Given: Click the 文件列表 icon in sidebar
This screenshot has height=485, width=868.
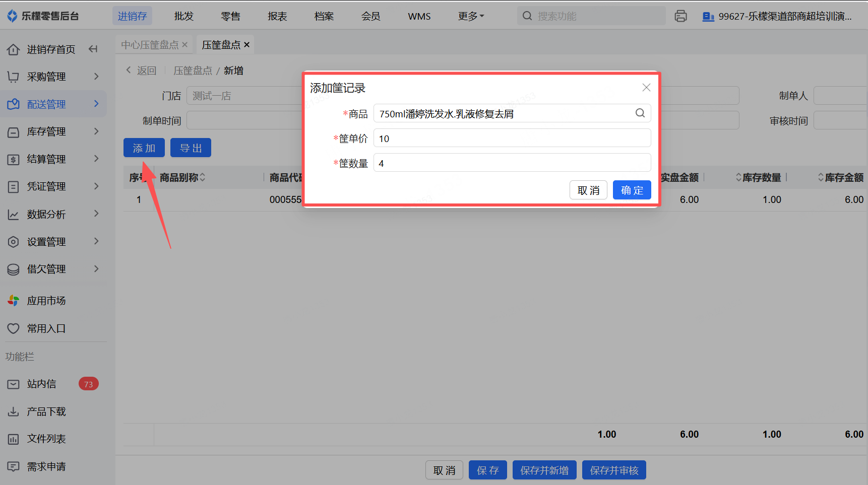Looking at the screenshot, I should click(13, 439).
